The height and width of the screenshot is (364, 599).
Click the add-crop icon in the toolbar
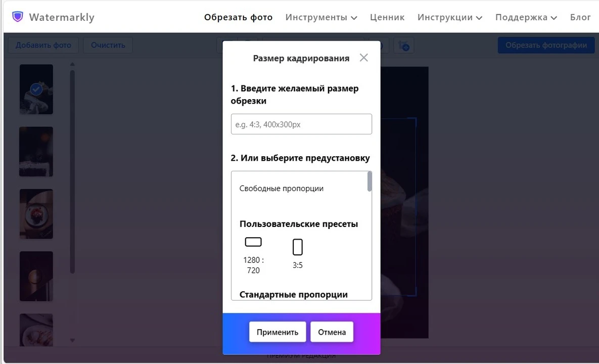[404, 45]
